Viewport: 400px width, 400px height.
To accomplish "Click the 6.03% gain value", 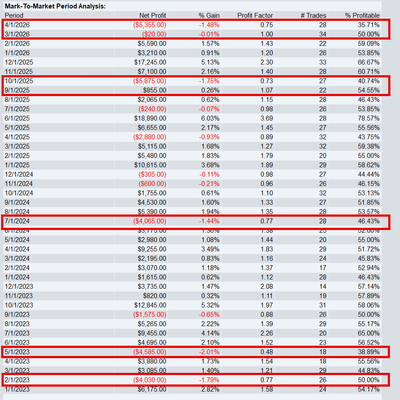I will pos(210,118).
